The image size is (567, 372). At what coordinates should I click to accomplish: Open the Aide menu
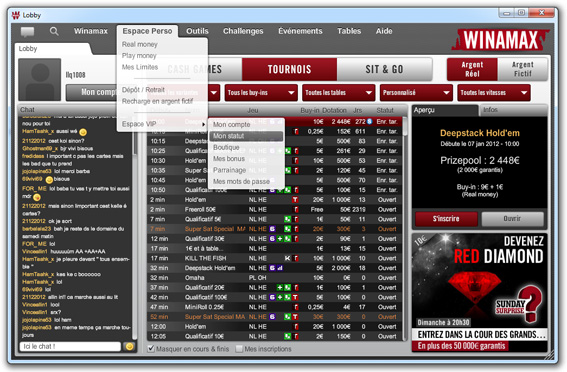point(384,31)
